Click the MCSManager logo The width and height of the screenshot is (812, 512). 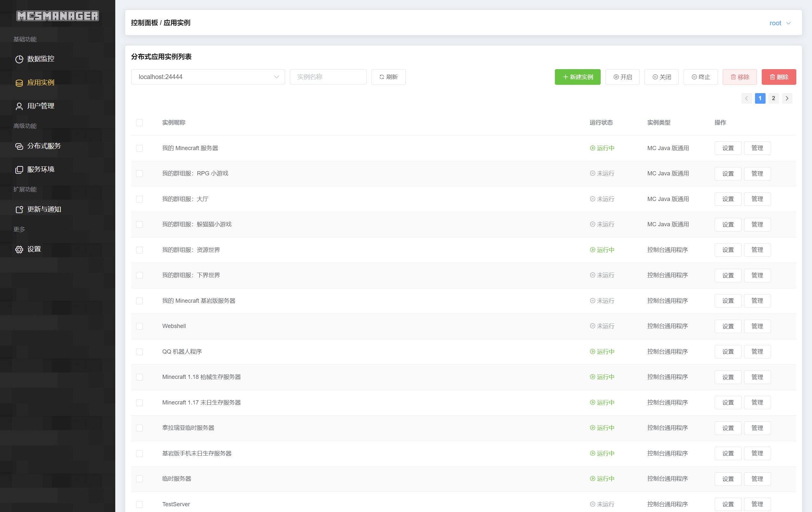pyautogui.click(x=58, y=16)
